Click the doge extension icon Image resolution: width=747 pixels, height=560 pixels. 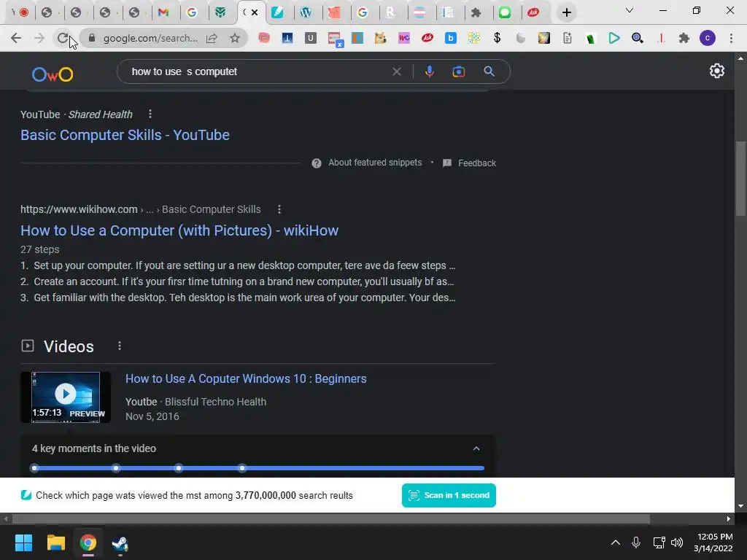tap(380, 38)
